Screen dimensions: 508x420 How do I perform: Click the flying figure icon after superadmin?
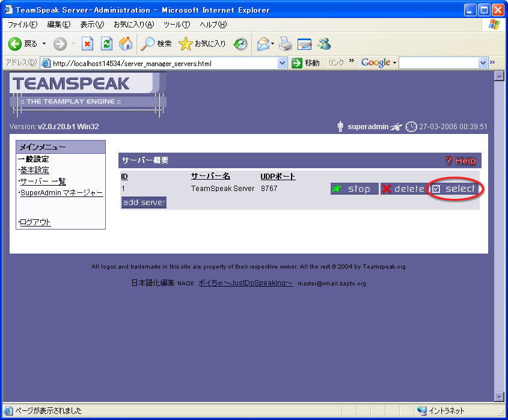click(396, 127)
